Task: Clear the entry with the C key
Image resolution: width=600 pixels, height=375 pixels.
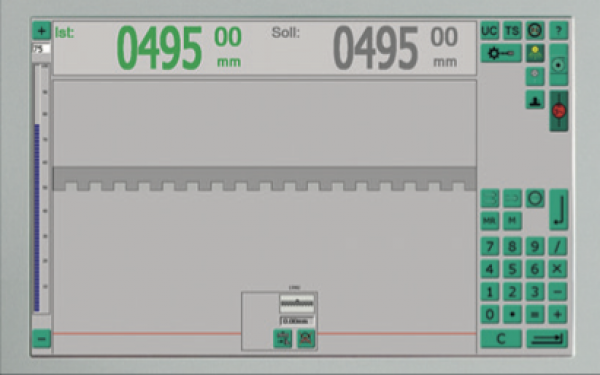Action: click(x=501, y=339)
